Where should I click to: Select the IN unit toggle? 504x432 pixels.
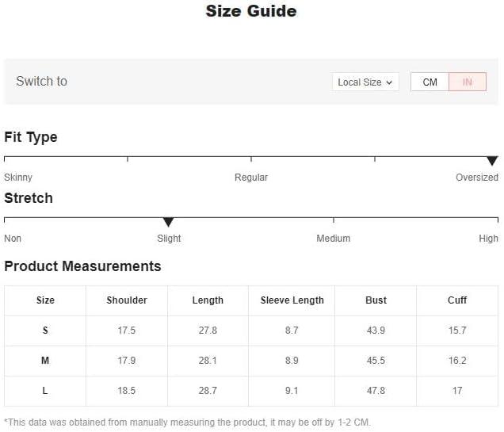click(468, 82)
